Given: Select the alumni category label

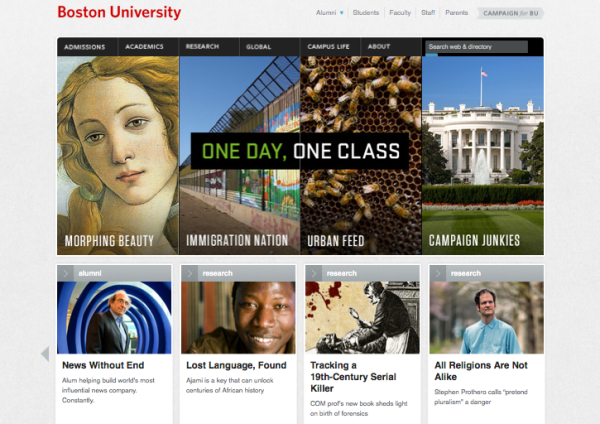Looking at the screenshot, I should coord(90,273).
